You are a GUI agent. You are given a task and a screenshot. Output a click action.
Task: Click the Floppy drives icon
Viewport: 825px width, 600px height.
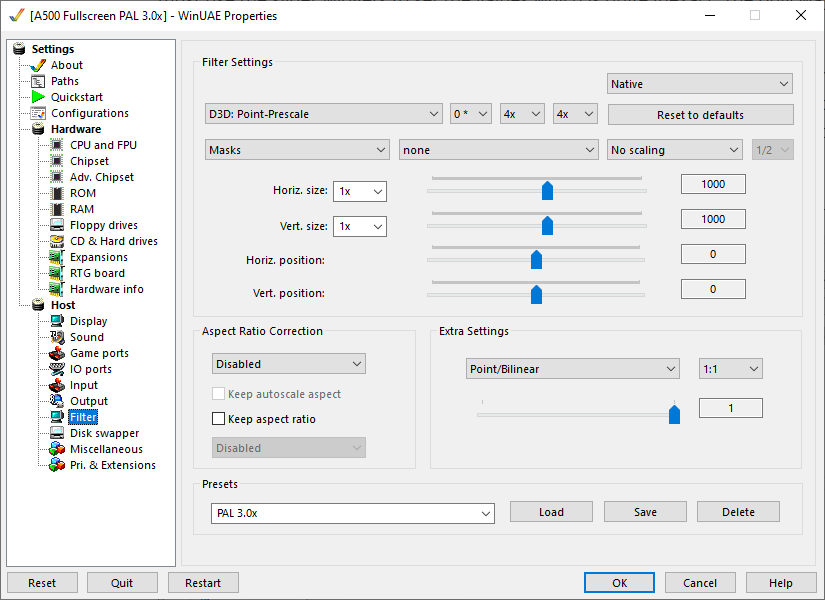[57, 225]
